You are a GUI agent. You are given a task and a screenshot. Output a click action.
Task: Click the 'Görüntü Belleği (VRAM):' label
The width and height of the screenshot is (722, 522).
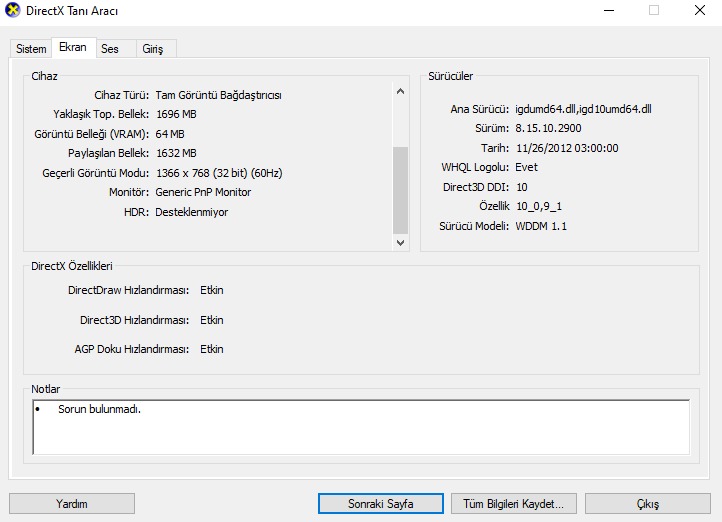coord(92,134)
